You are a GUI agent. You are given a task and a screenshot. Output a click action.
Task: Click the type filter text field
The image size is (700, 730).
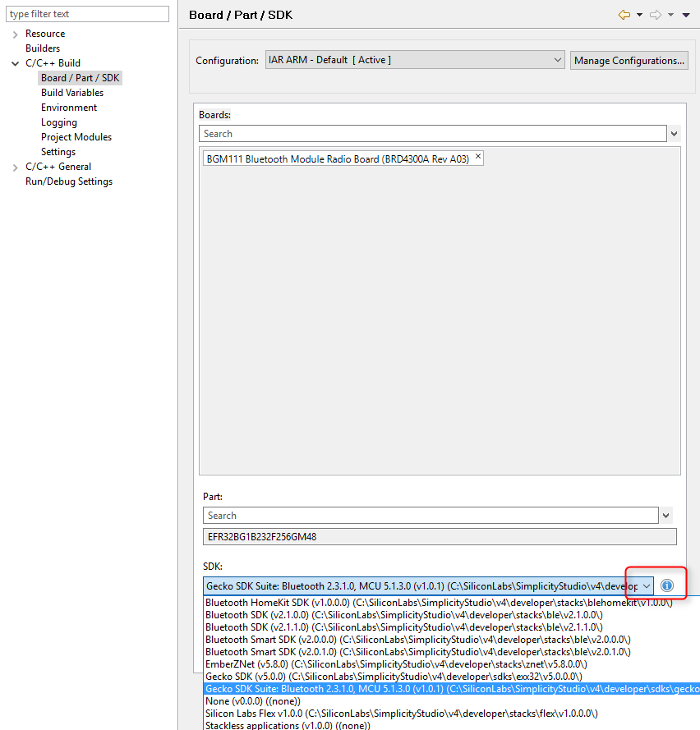click(87, 13)
